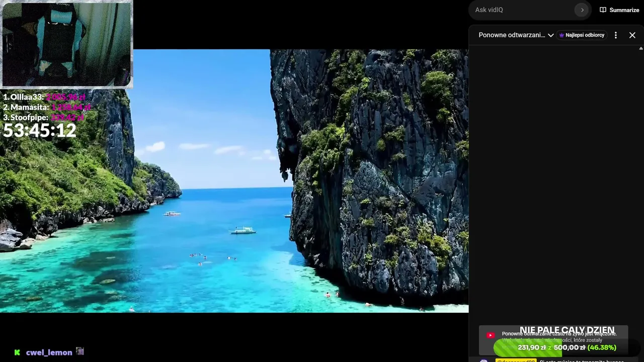Click the Ask vidIQ input field
Screen dimensions: 644x362
tap(524, 10)
